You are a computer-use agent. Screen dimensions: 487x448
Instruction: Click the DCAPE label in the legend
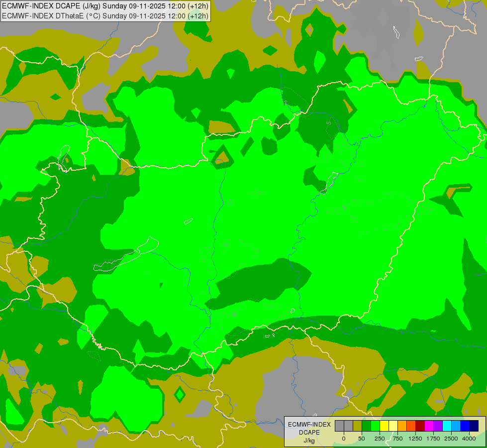(x=309, y=433)
